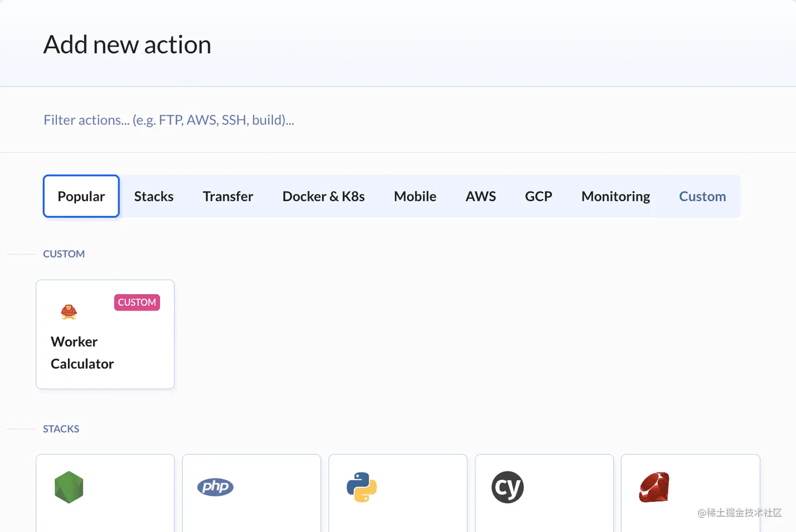The width and height of the screenshot is (796, 532).
Task: Select the PHP stack icon
Action: (x=215, y=487)
